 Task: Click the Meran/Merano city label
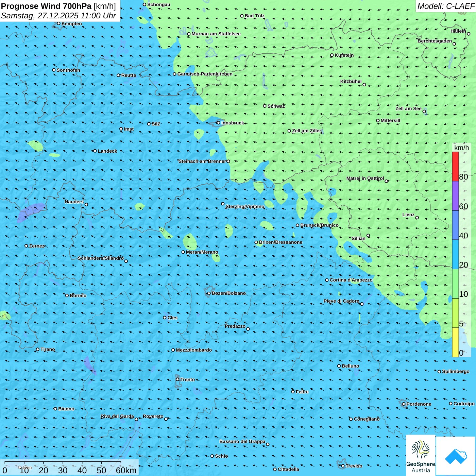[202, 252]
